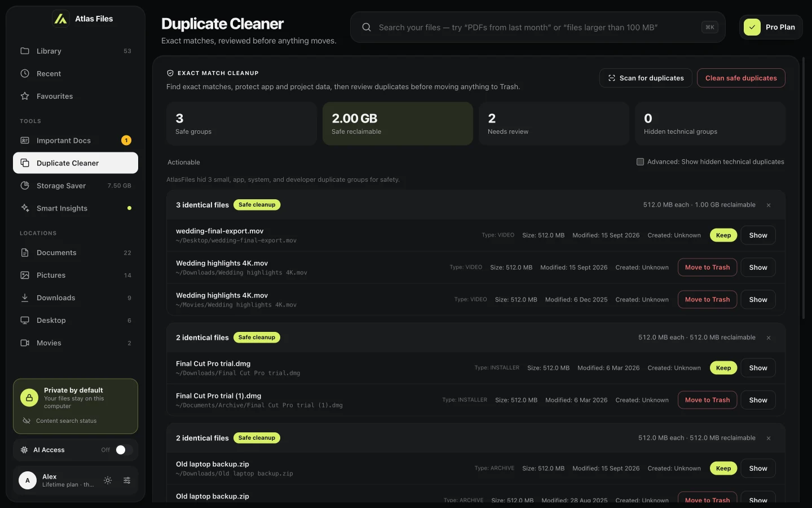Show the Downloads Wedding highlights 4K.mov
This screenshot has height=508, width=812.
pos(758,268)
